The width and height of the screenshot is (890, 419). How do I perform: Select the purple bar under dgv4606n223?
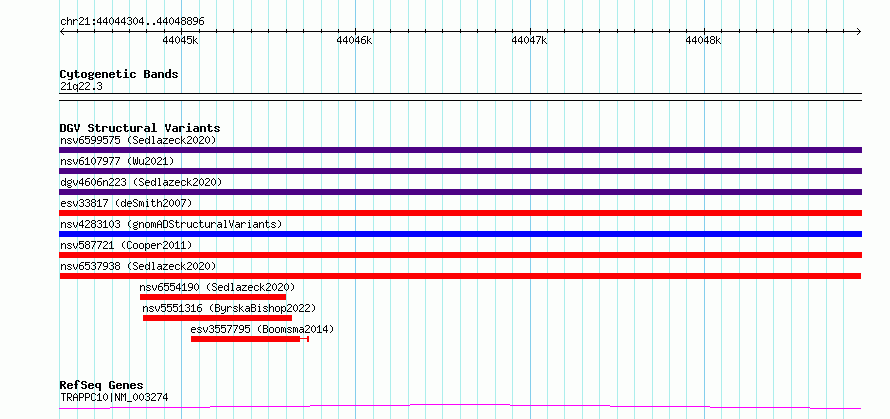click(x=460, y=192)
